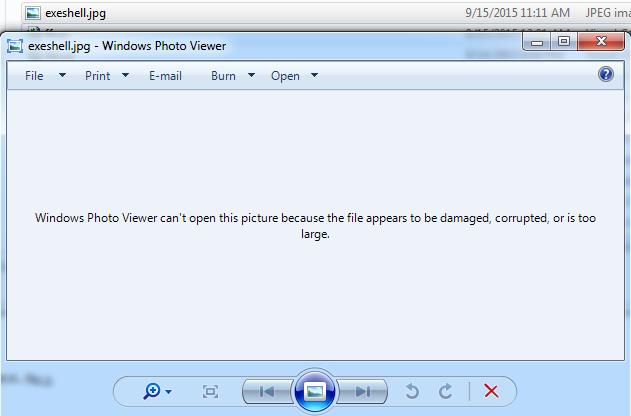Click the exeshell.jpg window title text
The height and width of the screenshot is (416, 631).
tap(127, 46)
